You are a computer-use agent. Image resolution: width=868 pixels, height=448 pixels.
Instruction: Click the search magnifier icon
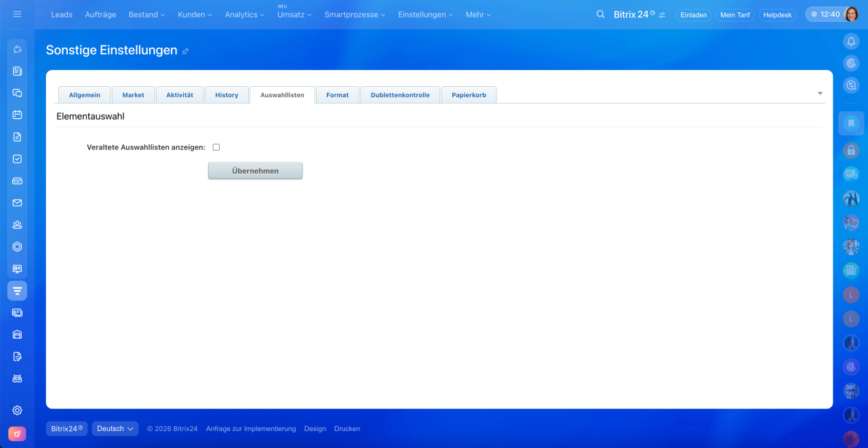point(600,14)
